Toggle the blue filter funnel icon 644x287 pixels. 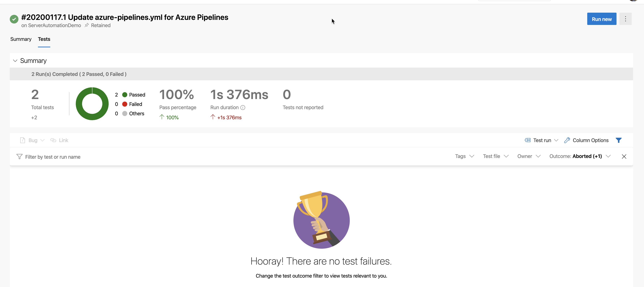(619, 140)
